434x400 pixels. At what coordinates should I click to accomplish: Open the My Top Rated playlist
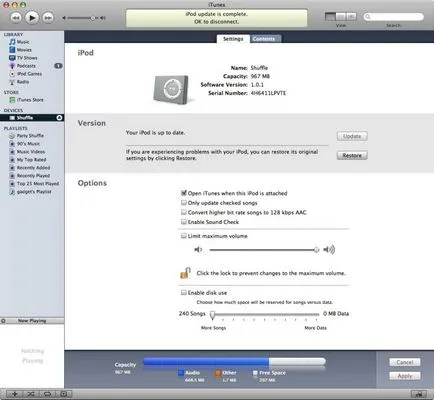pos(32,160)
